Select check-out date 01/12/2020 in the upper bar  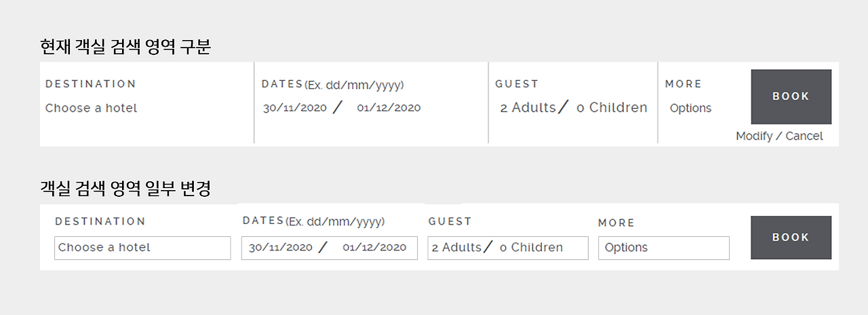(x=389, y=108)
